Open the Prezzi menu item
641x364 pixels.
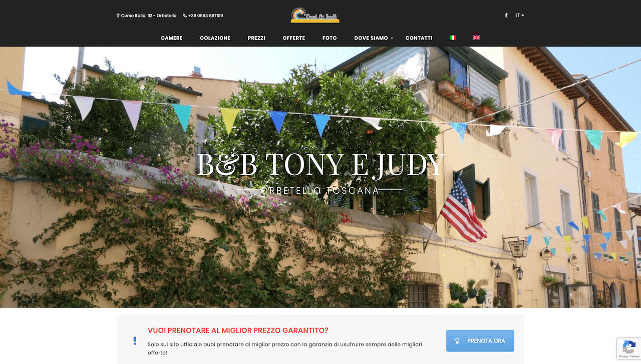256,38
